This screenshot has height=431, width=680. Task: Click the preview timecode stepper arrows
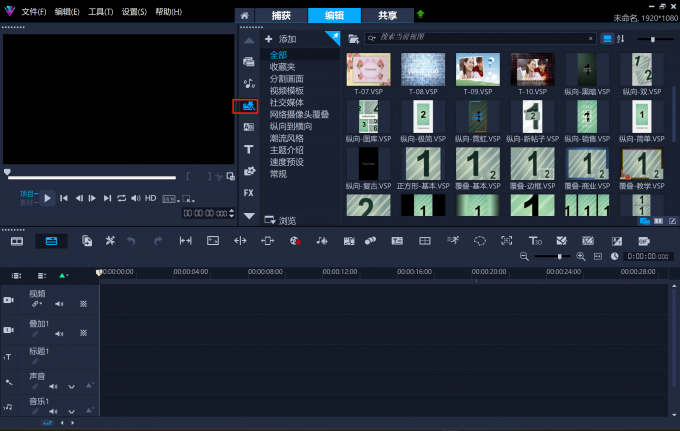[x=232, y=213]
